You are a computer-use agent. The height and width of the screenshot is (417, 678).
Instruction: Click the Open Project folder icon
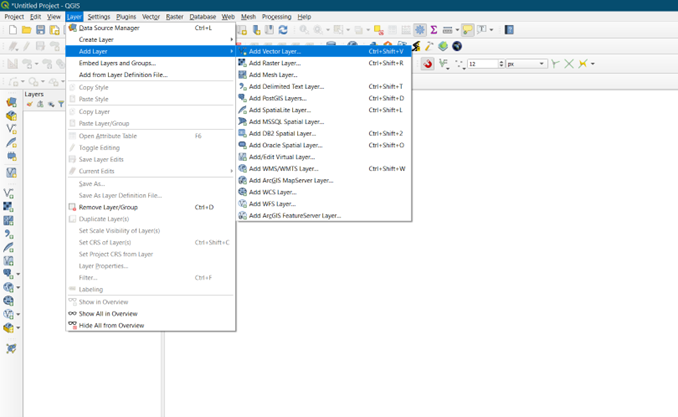pos(26,30)
